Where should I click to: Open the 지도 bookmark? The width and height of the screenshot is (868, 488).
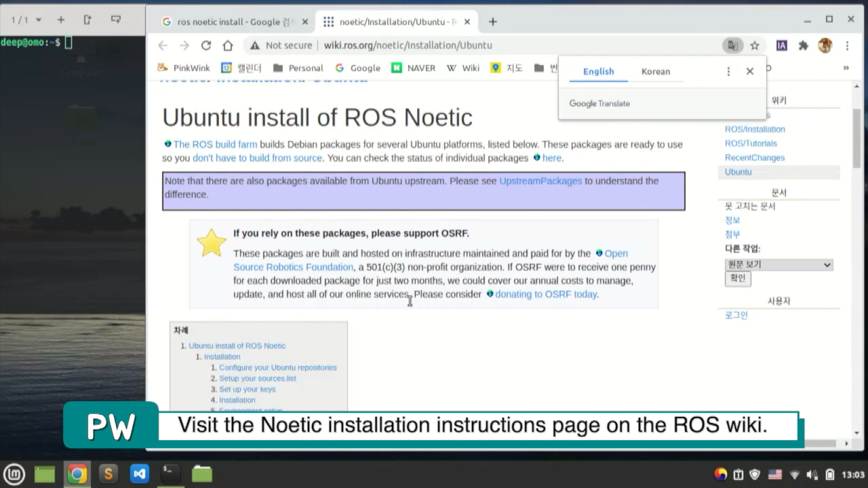507,68
